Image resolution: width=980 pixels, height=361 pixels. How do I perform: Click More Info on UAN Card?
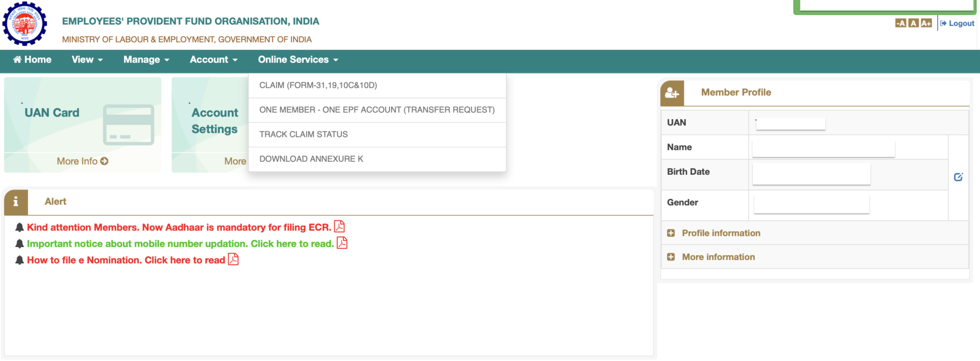[82, 161]
